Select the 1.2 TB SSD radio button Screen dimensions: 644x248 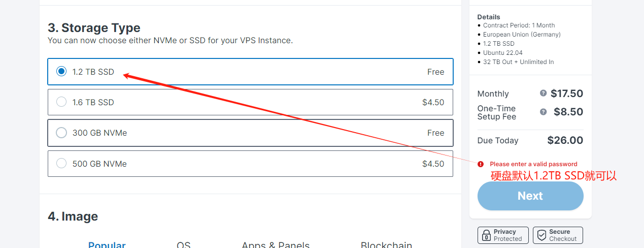point(61,72)
